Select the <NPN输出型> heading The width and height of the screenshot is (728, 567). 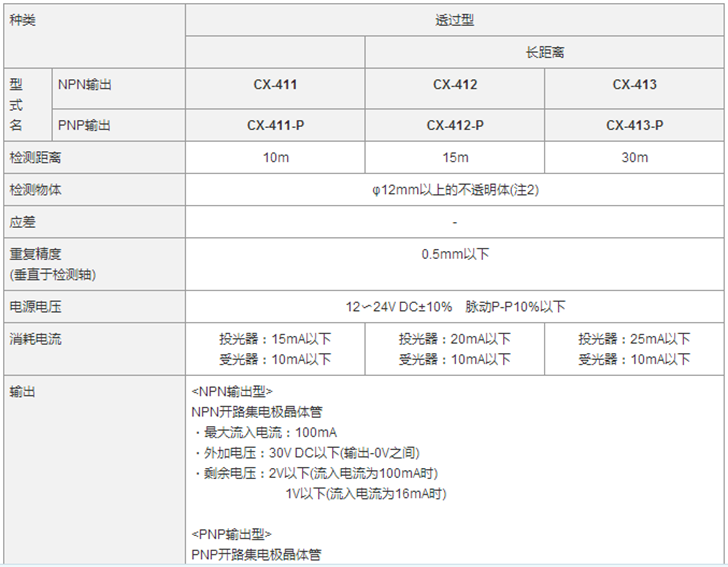[232, 392]
